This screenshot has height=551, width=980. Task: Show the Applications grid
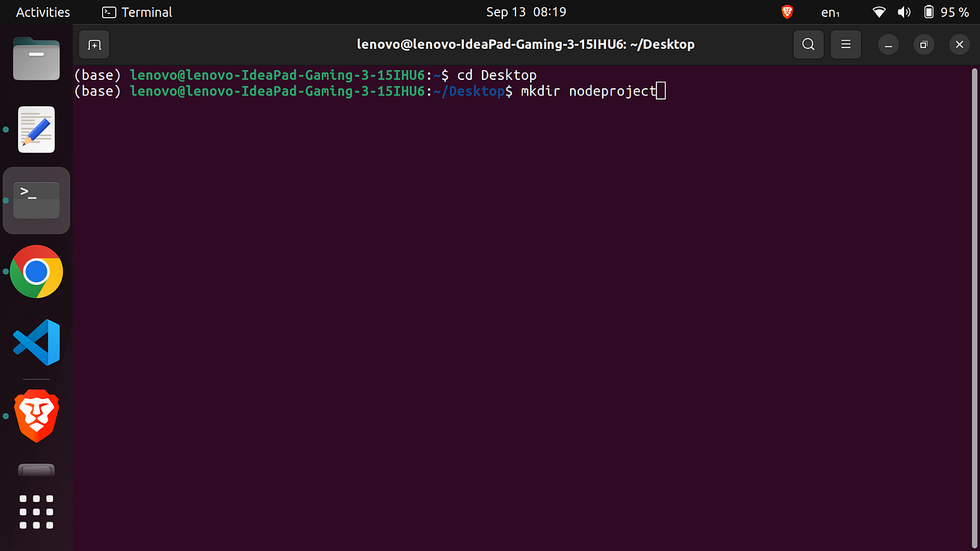pos(36,512)
